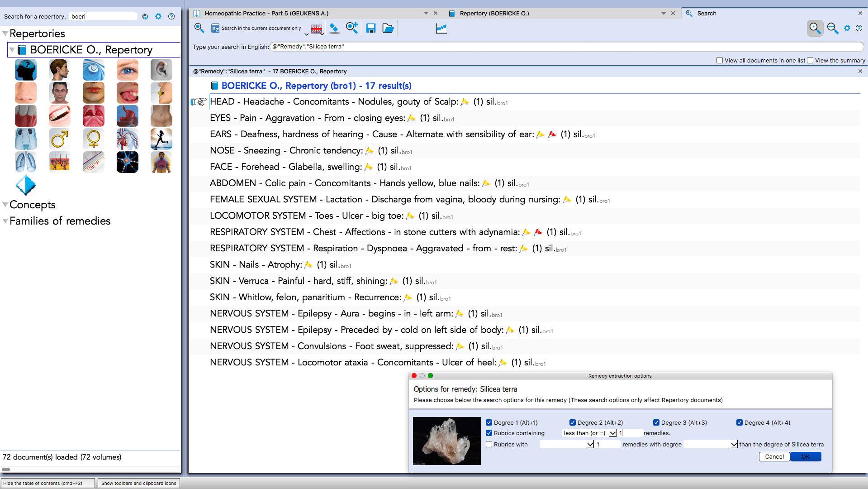The height and width of the screenshot is (489, 868).
Task: Check View the summary option
Action: click(810, 60)
